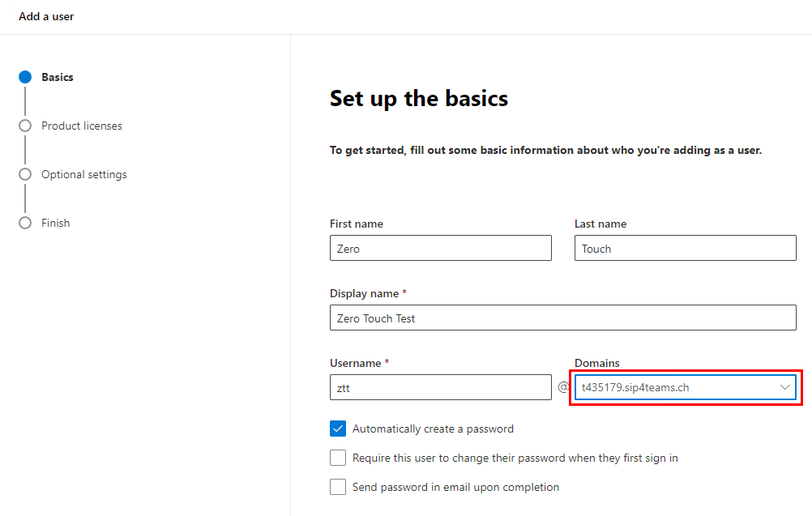Focus the Display name text field
Image resolution: width=812 pixels, height=516 pixels.
tap(563, 318)
